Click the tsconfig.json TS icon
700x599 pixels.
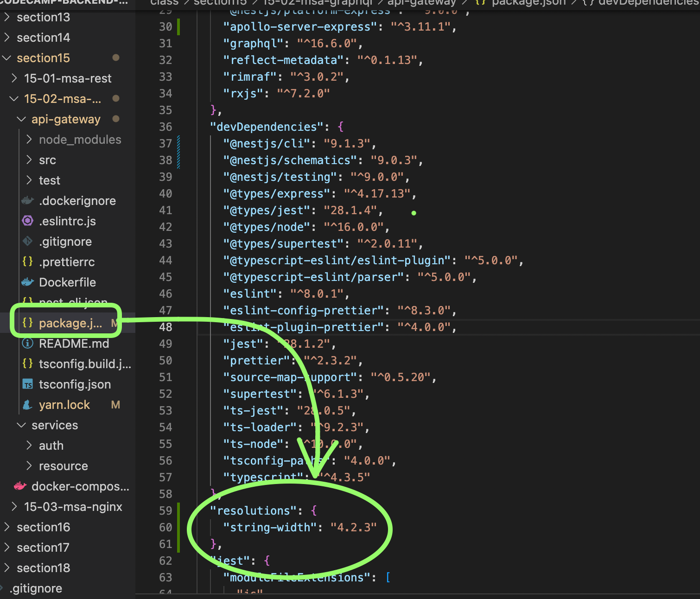pos(28,384)
